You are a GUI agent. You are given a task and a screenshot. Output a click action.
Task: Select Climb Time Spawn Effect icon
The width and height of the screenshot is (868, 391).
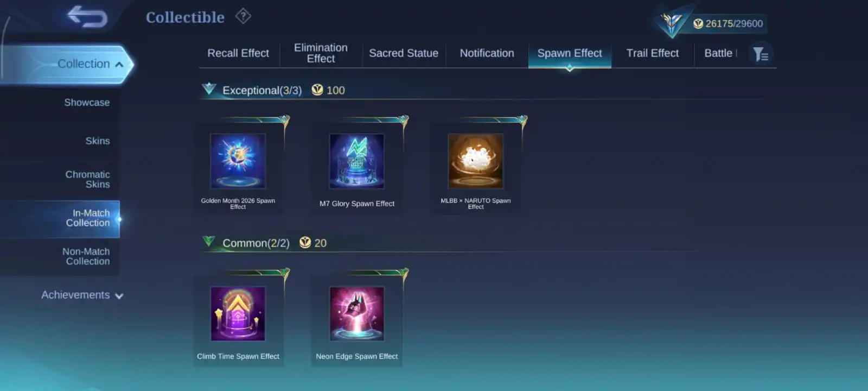pos(238,314)
